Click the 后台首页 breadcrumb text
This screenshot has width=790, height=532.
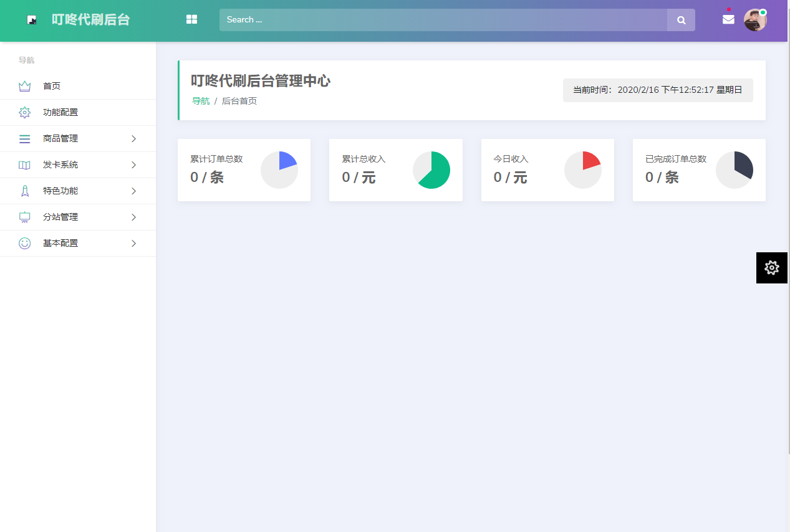pos(239,100)
